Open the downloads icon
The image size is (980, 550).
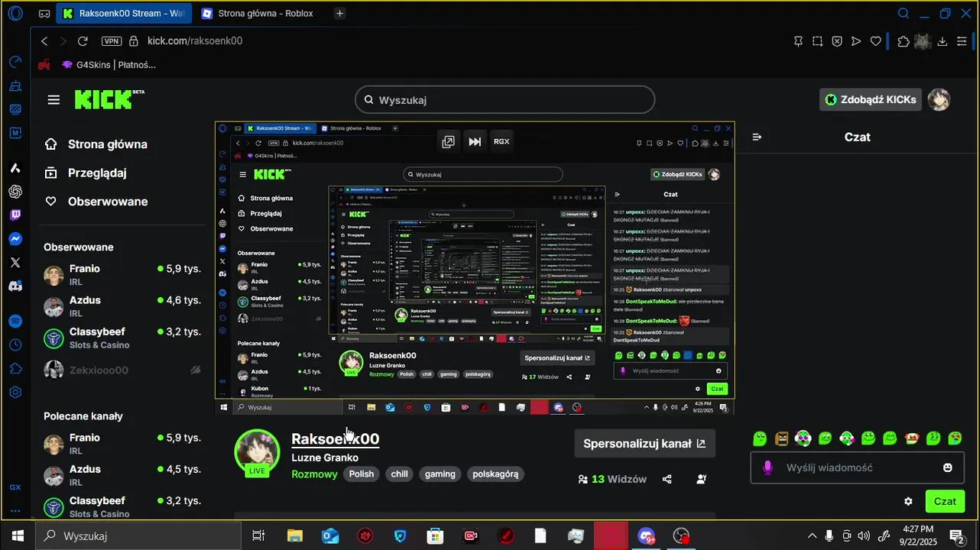[943, 41]
